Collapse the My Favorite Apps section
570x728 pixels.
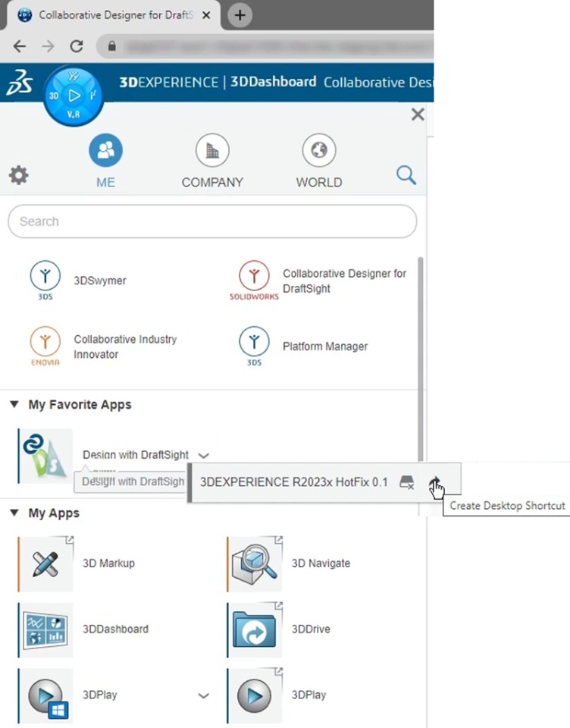(14, 404)
